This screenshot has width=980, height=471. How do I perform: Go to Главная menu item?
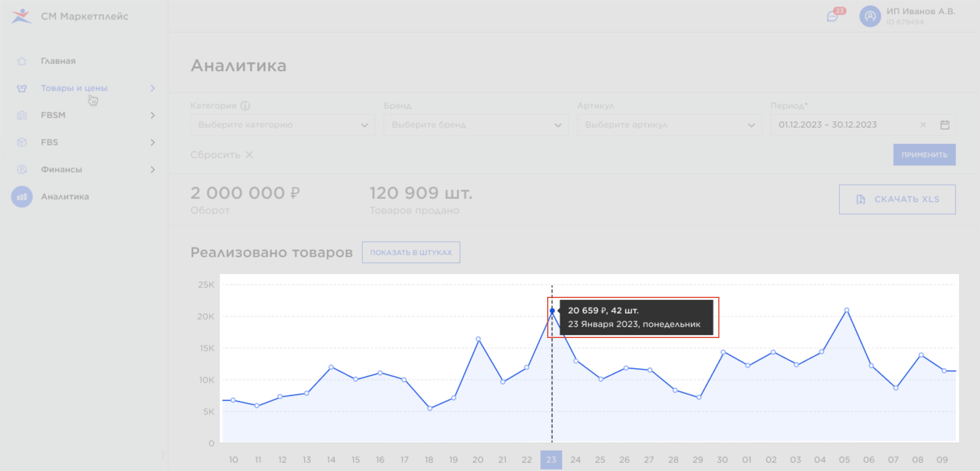point(58,61)
